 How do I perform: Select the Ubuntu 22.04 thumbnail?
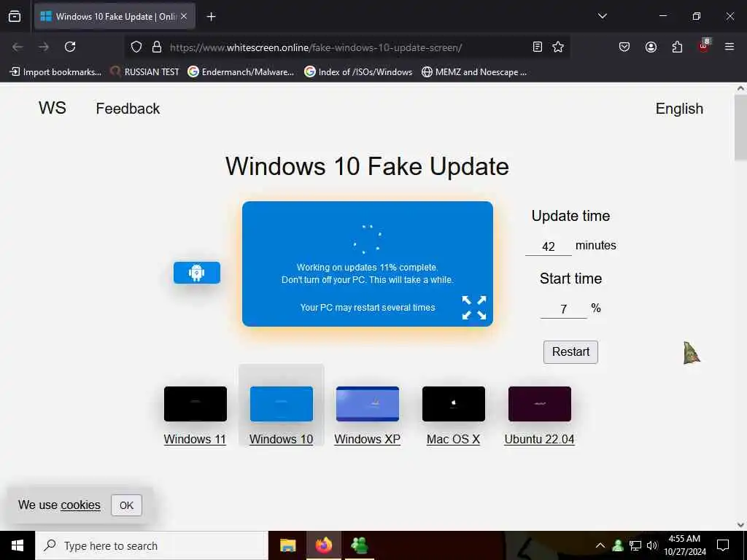click(x=540, y=404)
